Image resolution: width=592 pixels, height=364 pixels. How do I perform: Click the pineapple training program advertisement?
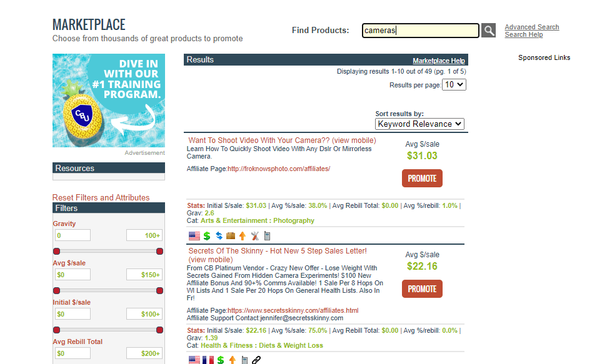tap(109, 101)
